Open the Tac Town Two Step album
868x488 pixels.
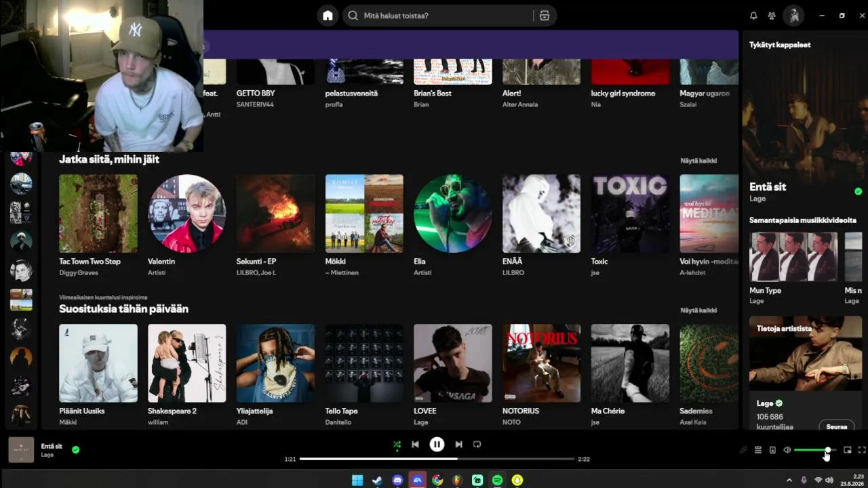tap(98, 213)
